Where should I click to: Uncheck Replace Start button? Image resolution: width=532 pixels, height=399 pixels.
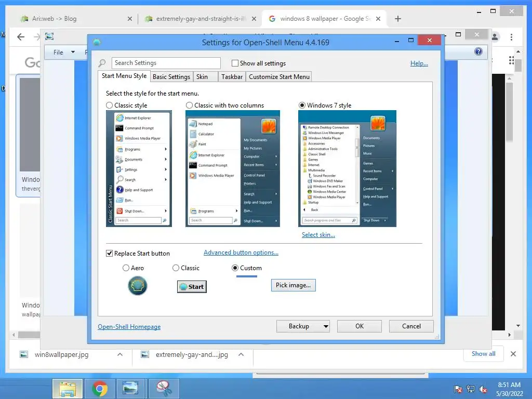click(109, 254)
